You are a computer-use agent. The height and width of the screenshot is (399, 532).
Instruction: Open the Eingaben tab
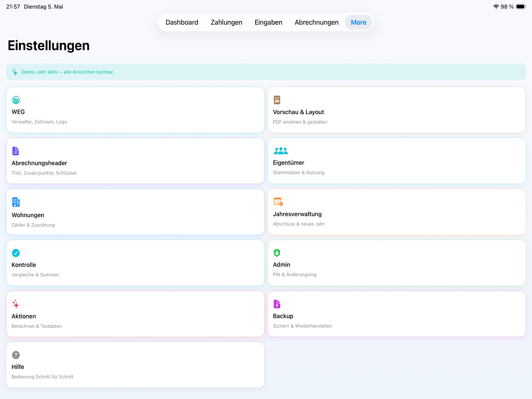pyautogui.click(x=268, y=22)
